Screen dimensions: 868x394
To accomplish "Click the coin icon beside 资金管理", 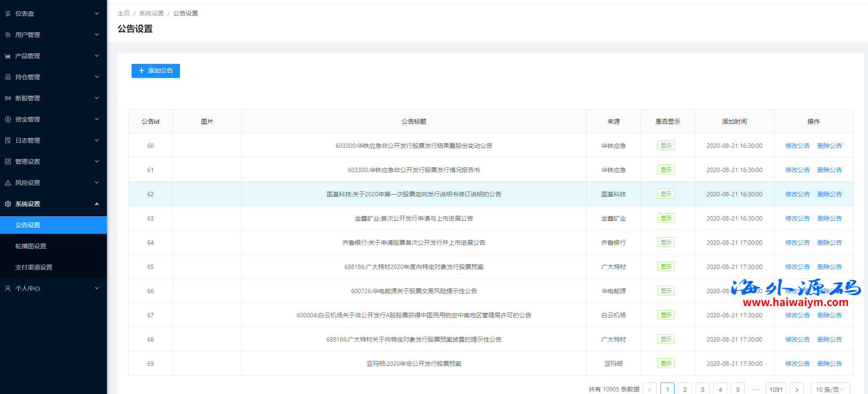I will [8, 119].
